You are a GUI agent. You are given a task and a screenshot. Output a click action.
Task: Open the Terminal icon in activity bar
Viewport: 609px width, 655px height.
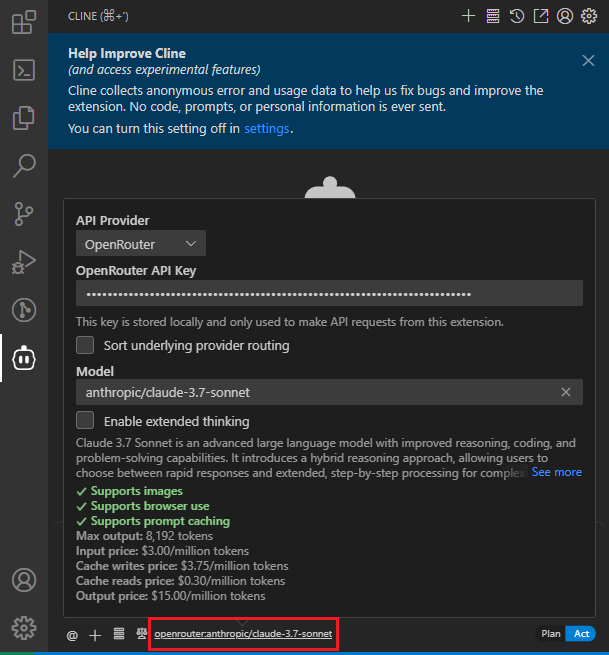point(24,70)
